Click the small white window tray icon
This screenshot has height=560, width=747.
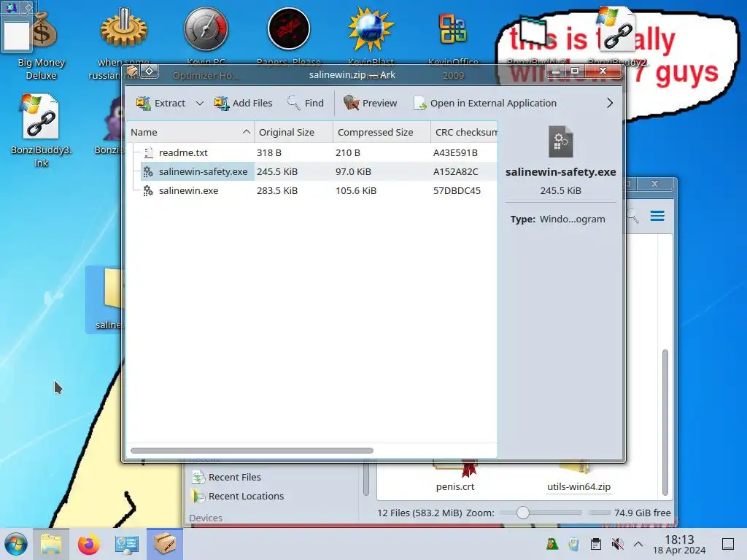pos(573,544)
